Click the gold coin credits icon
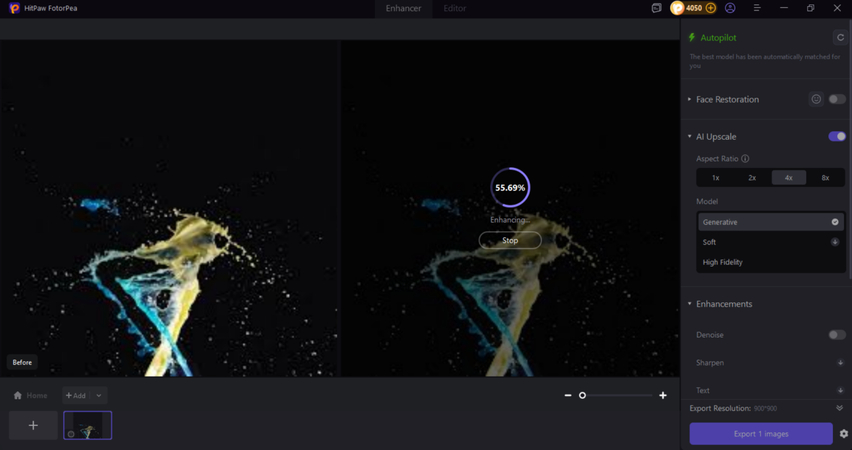Screen dimensions: 852x450 click(677, 8)
